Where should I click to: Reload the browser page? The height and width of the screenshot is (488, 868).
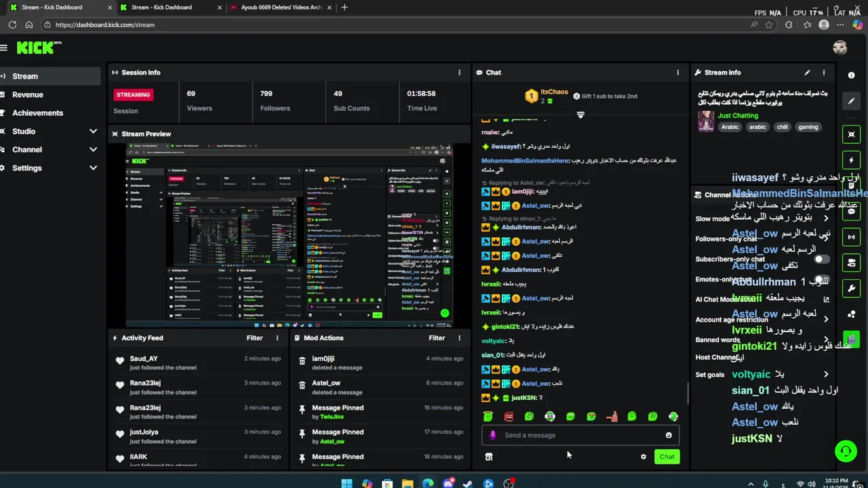pos(12,25)
